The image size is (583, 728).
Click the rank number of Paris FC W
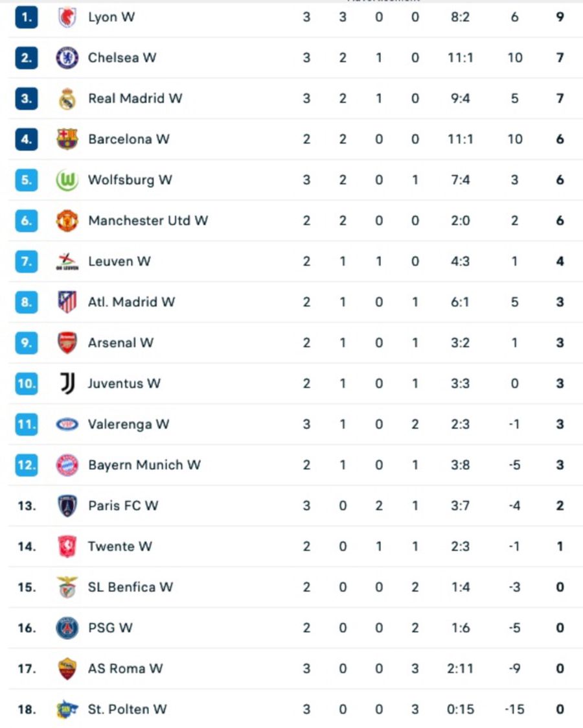click(x=25, y=506)
